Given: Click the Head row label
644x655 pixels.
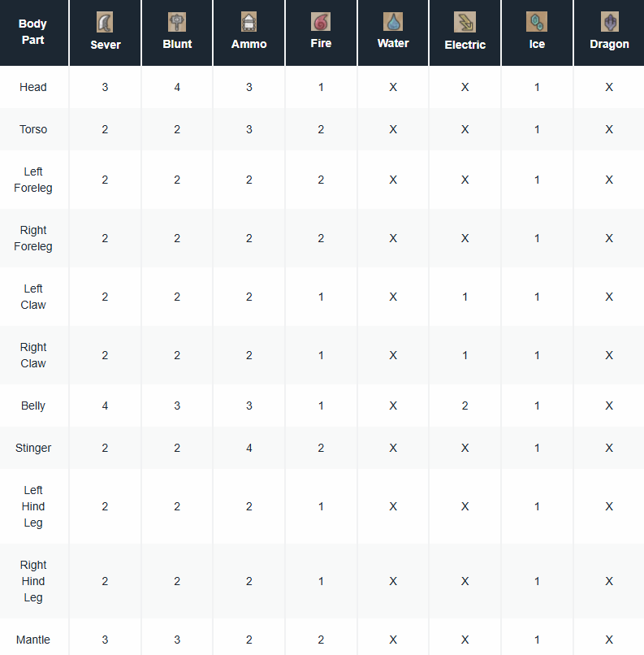Looking at the screenshot, I should coord(33,87).
